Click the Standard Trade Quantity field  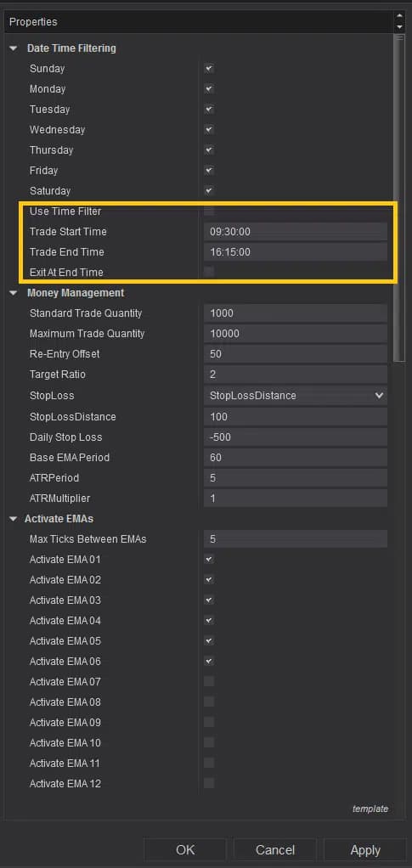click(295, 313)
